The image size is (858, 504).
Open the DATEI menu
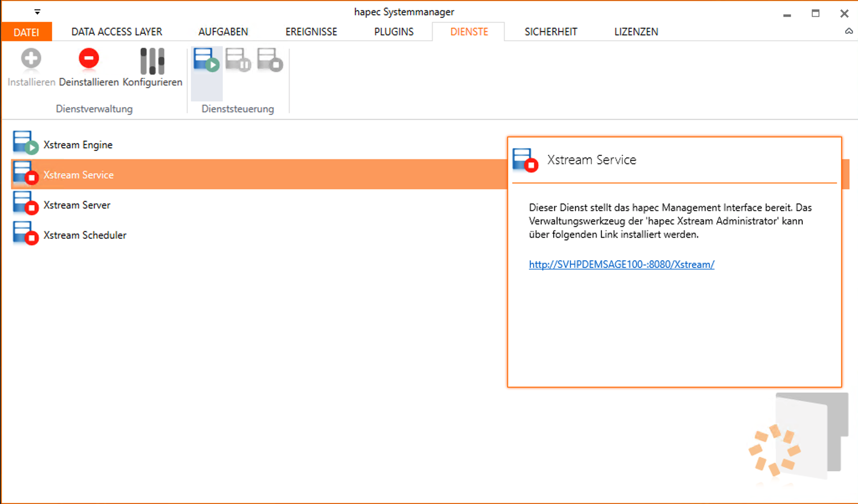(x=26, y=32)
